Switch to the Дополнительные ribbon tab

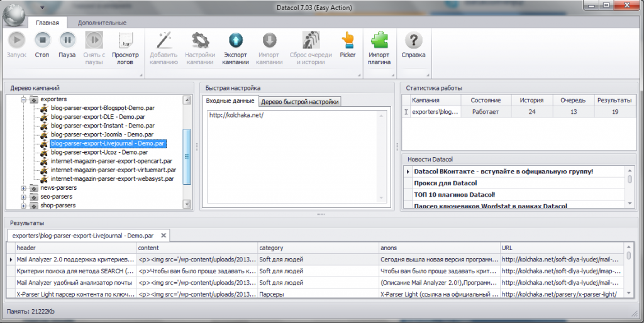102,23
